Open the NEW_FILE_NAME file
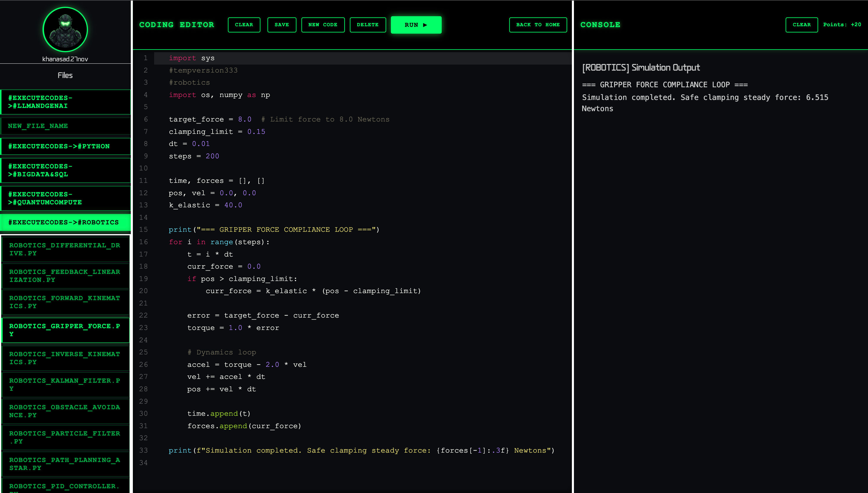 click(x=66, y=126)
